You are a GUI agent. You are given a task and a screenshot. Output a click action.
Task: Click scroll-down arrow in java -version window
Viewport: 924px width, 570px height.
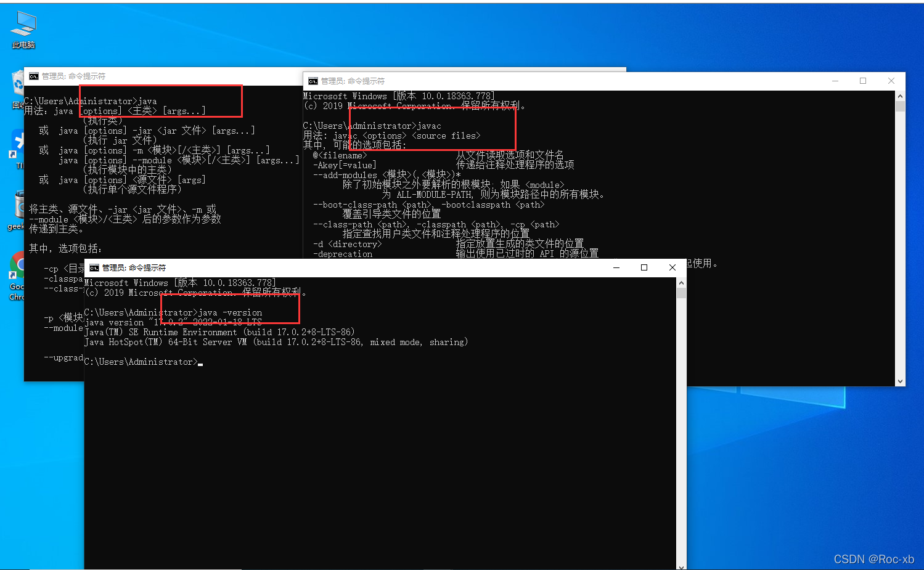[x=681, y=566]
